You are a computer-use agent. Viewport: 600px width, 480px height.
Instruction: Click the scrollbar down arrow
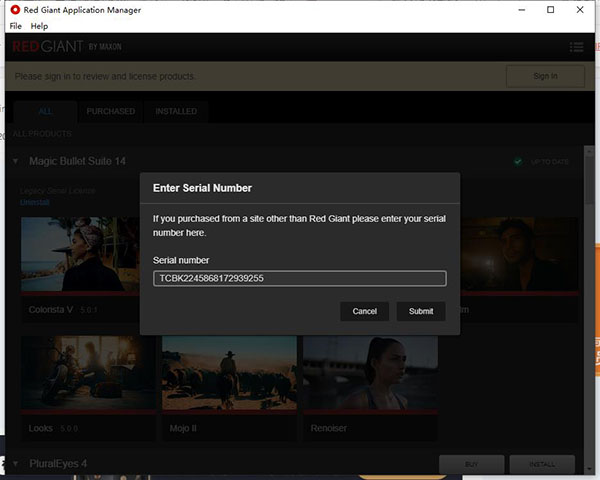click(589, 469)
